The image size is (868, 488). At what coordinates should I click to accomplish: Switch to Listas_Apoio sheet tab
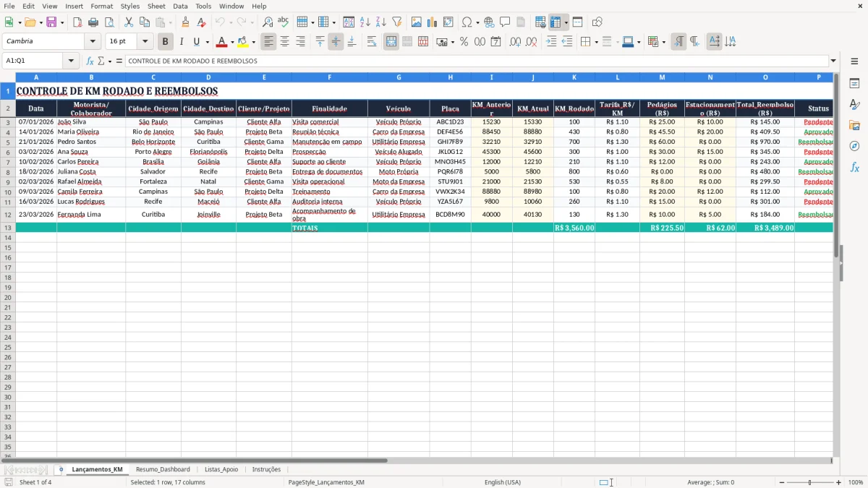click(221, 469)
